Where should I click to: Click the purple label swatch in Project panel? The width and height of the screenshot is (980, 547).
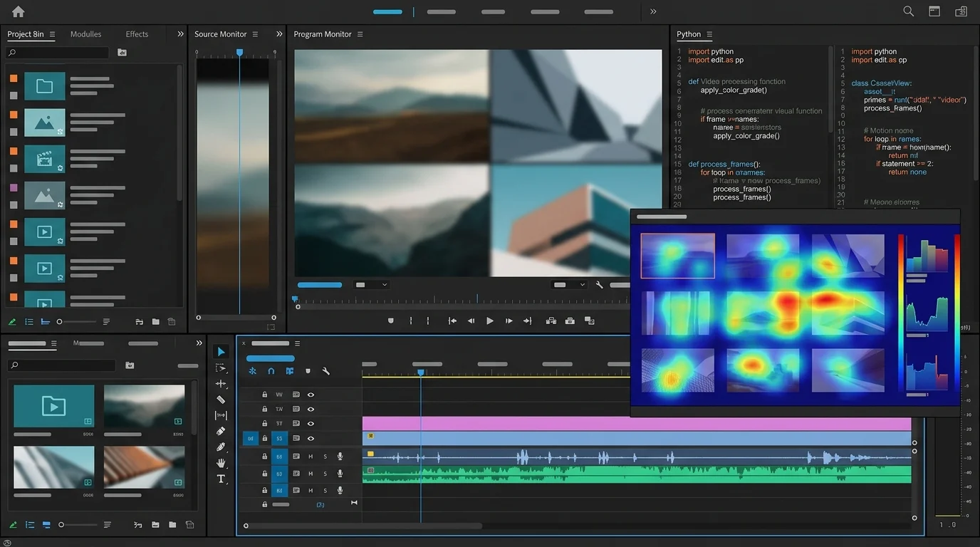[x=14, y=188]
